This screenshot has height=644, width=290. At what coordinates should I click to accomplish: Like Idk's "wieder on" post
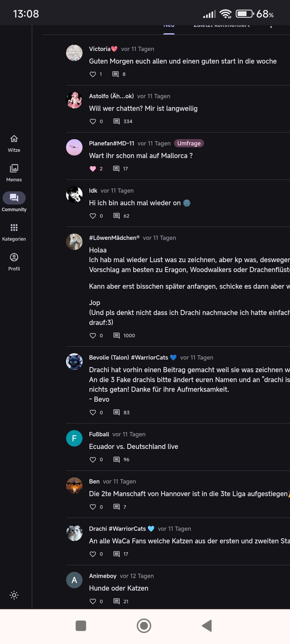coord(93,216)
